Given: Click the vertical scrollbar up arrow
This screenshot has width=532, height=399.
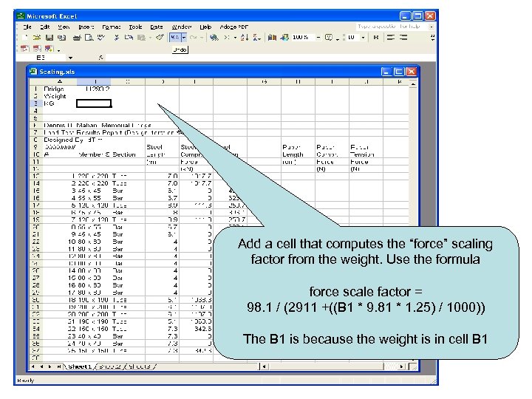Looking at the screenshot, I should coord(413,83).
